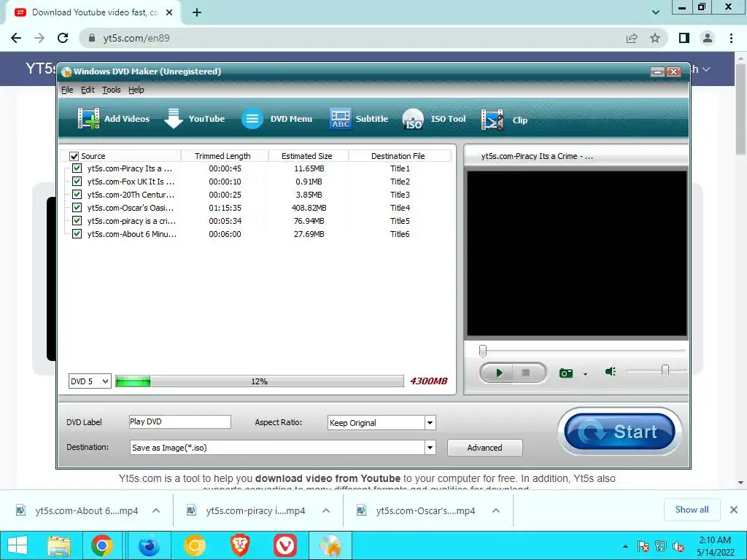Open the Chrome profile icon
Viewport: 747px width, 560px height.
(x=708, y=38)
